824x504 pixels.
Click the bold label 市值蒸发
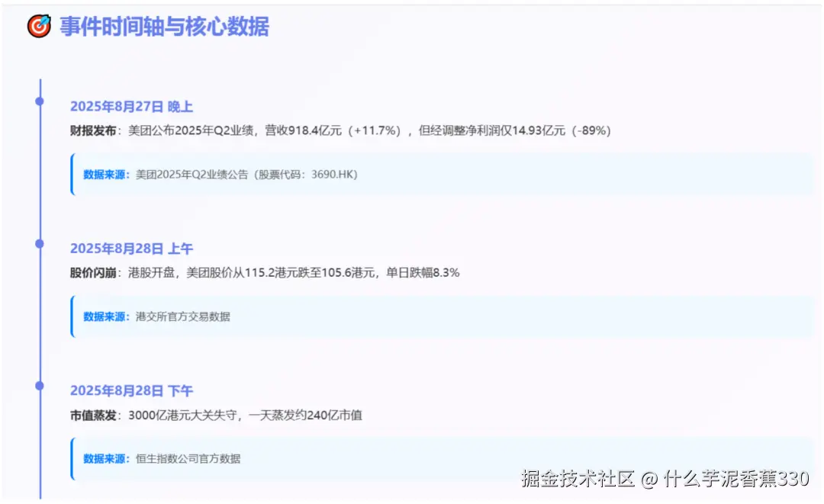coord(93,416)
